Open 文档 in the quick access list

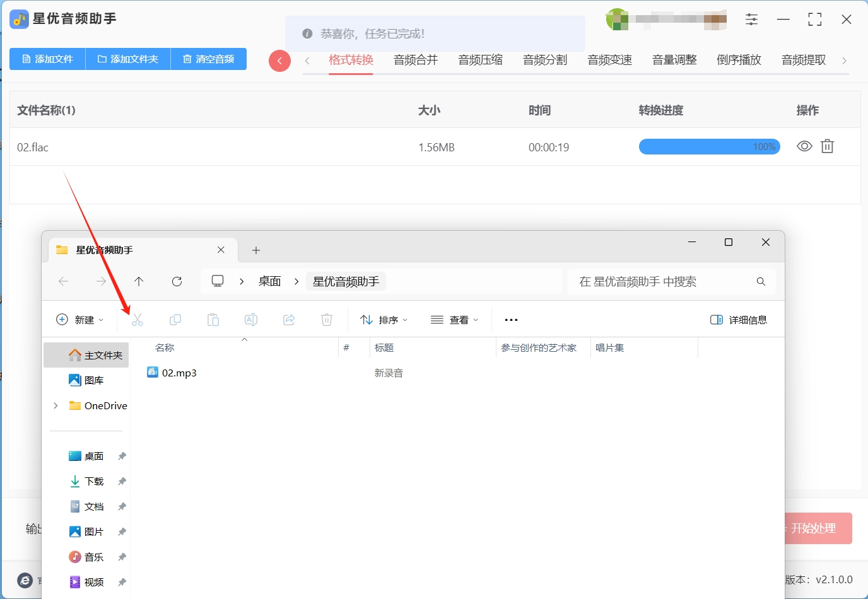pos(86,506)
